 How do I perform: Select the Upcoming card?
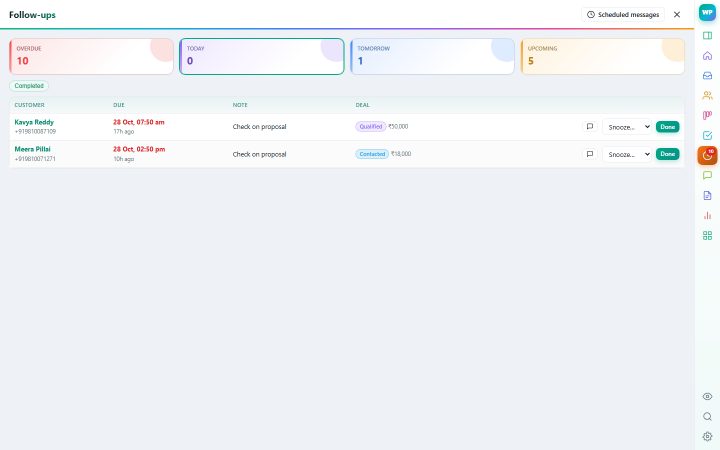point(602,56)
